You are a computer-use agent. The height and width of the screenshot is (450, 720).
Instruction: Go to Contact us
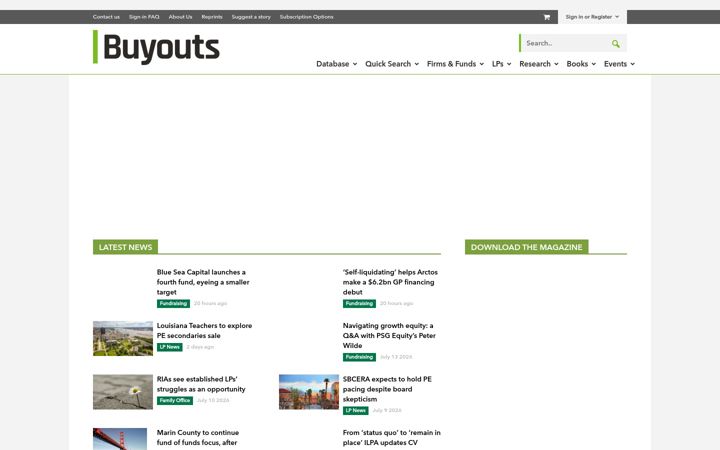point(106,17)
